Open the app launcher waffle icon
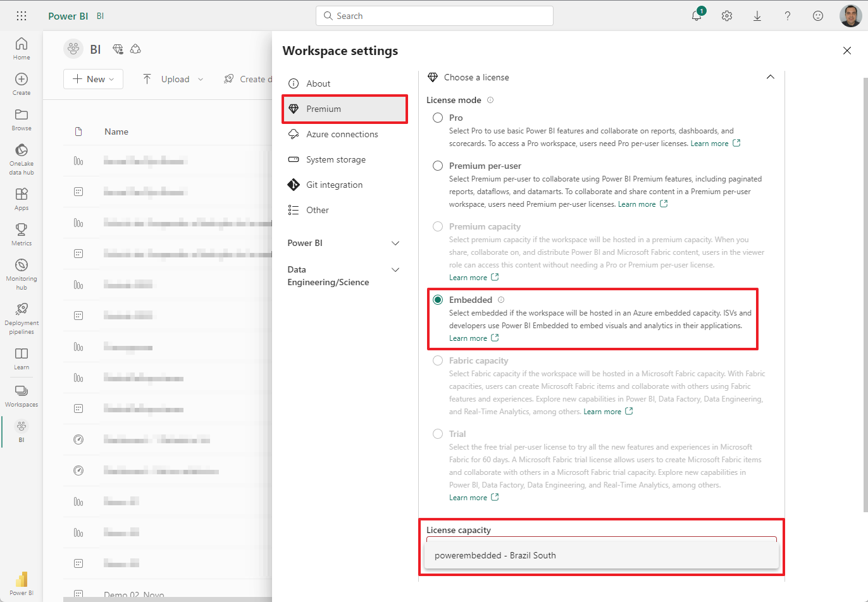Viewport: 868px width, 602px height. pos(22,16)
